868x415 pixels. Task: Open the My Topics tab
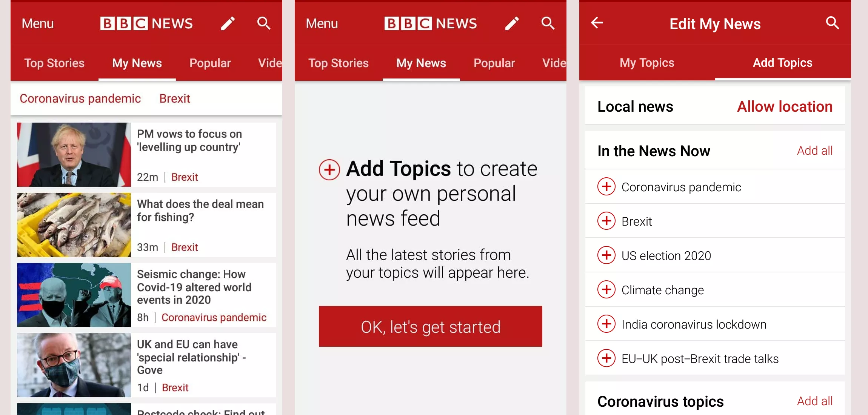tap(647, 63)
